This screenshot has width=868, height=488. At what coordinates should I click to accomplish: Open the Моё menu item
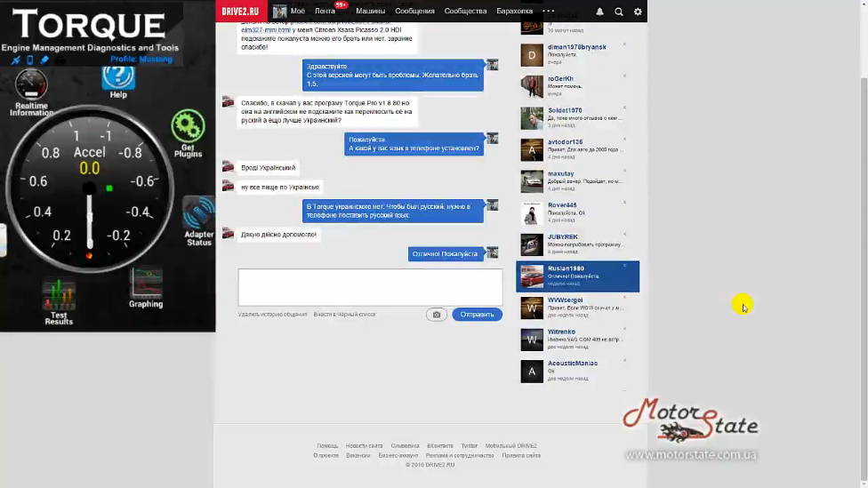298,11
